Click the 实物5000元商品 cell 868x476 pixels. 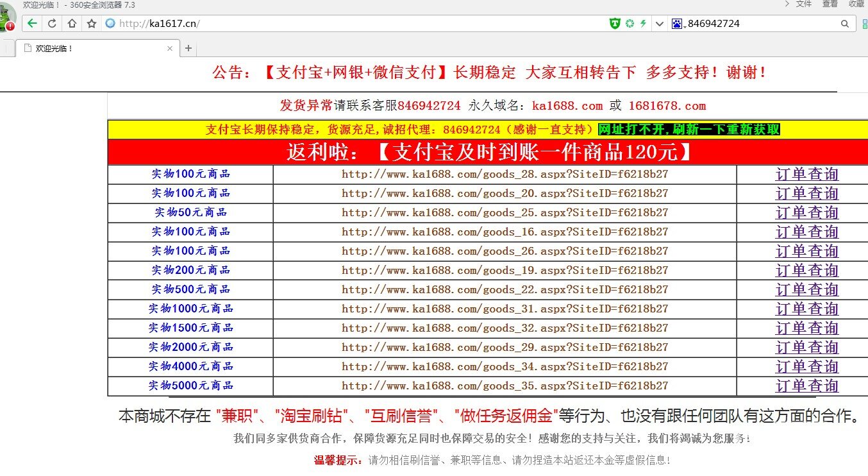coord(191,386)
